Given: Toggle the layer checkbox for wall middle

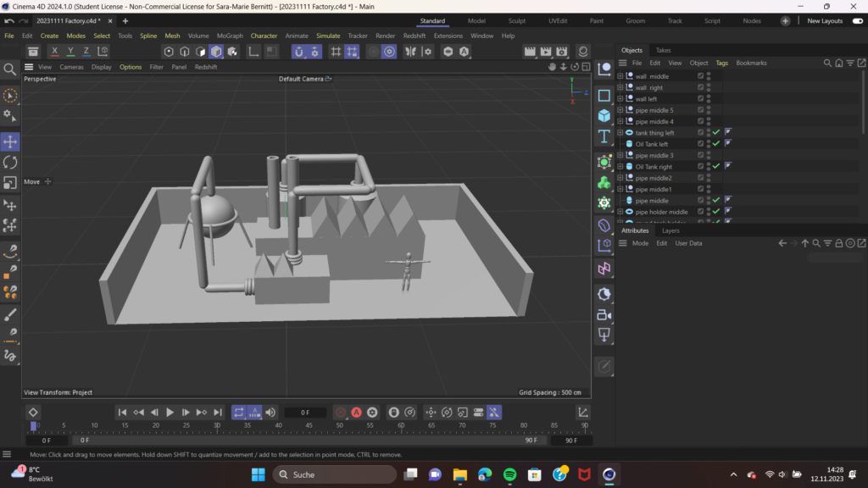Looking at the screenshot, I should click(700, 76).
